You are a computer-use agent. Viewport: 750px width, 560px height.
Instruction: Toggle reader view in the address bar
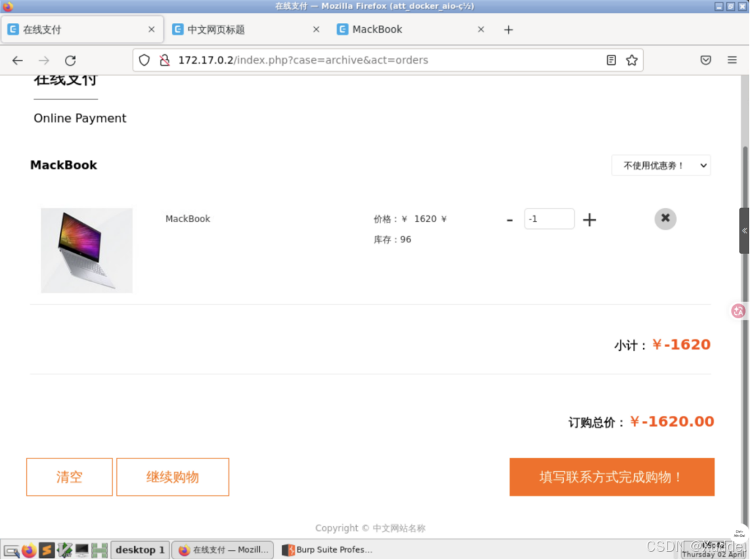611,60
